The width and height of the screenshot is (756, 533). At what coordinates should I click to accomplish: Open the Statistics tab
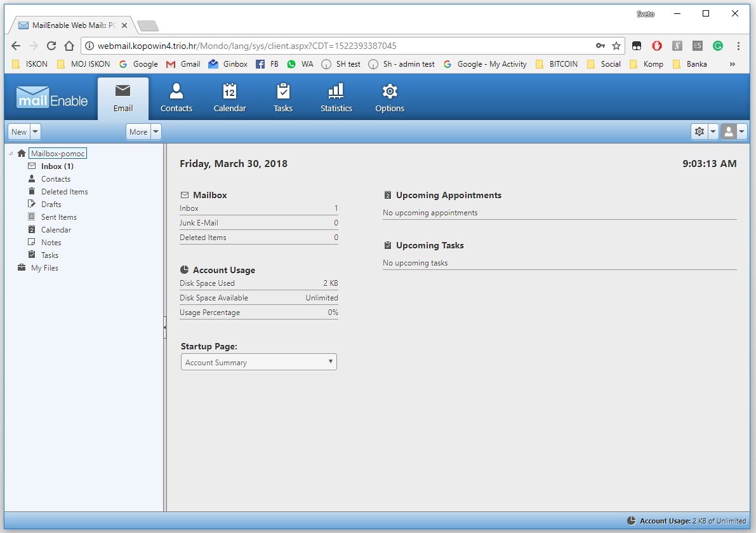tap(336, 98)
